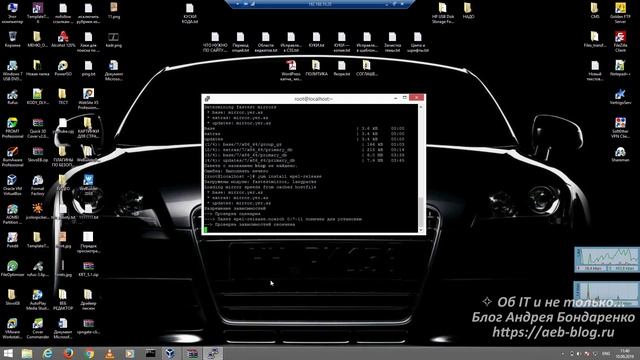Open the Драйвер folder on desktop
640x360 pixels.
click(88, 300)
